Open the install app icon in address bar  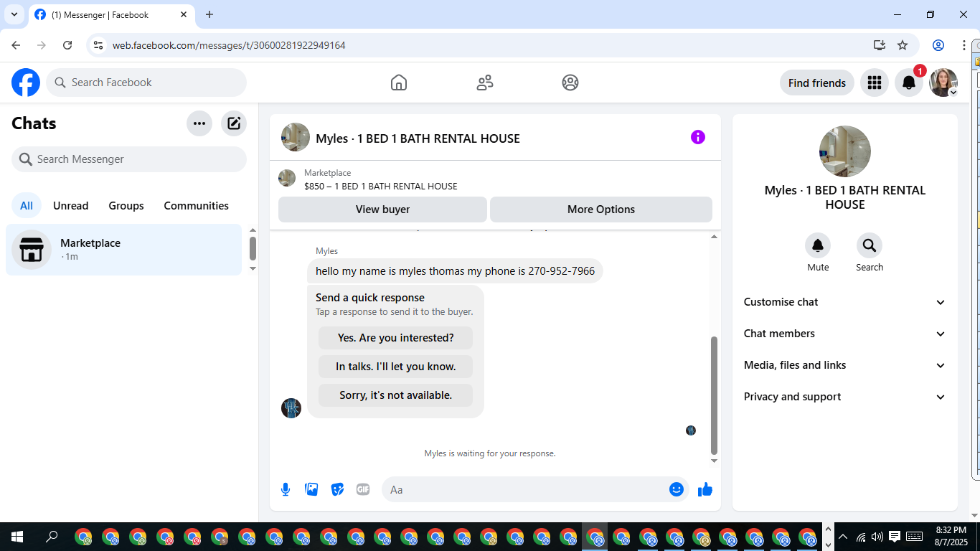[880, 45]
